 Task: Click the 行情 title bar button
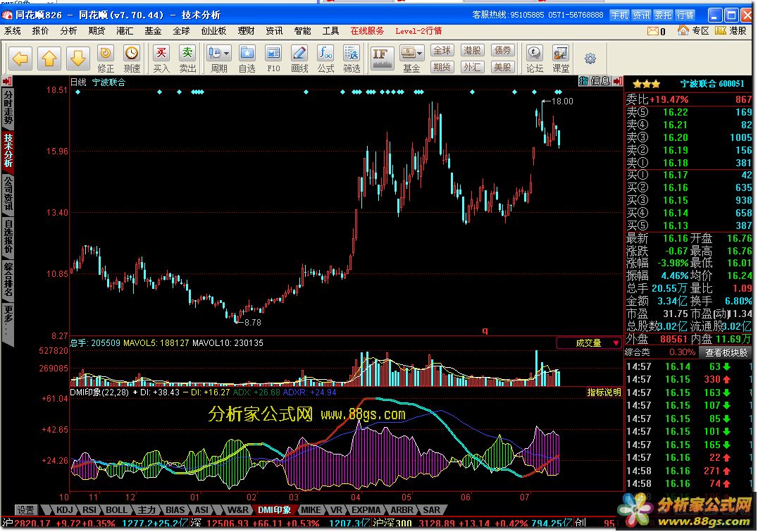pos(685,15)
